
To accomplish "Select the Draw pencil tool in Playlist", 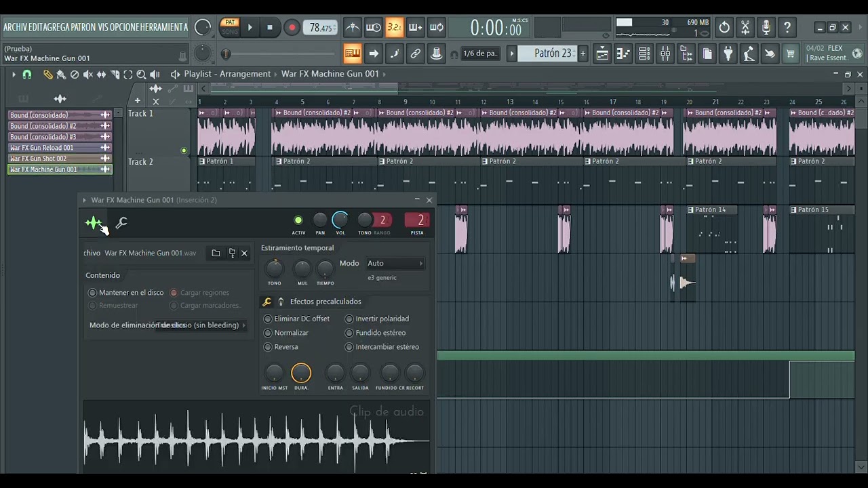I will 47,75.
